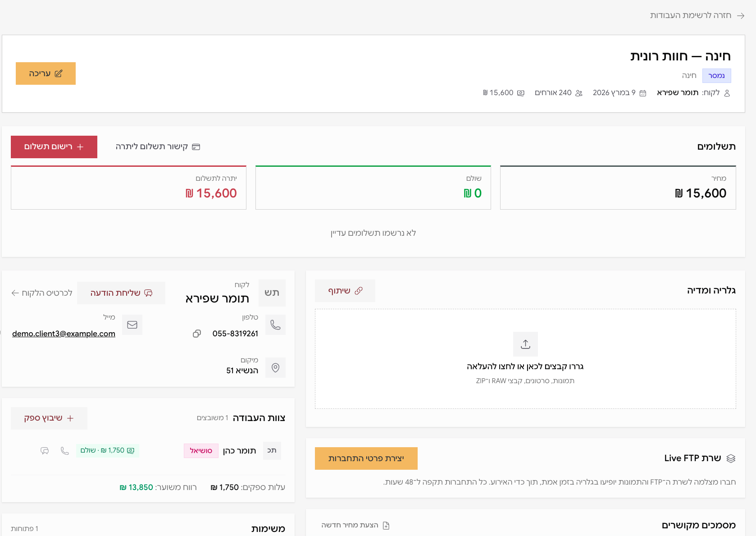Click the guests icon by 240 אורחים
This screenshot has height=536, width=756.
click(579, 93)
